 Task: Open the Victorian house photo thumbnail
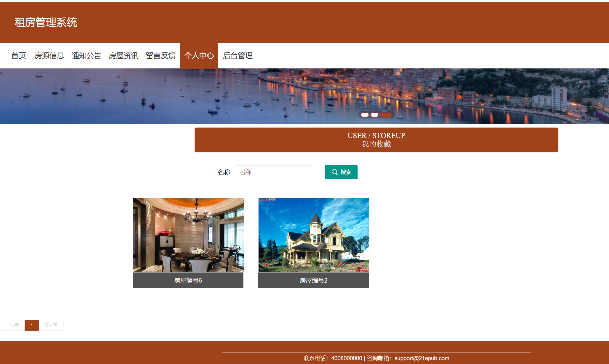pyautogui.click(x=314, y=235)
